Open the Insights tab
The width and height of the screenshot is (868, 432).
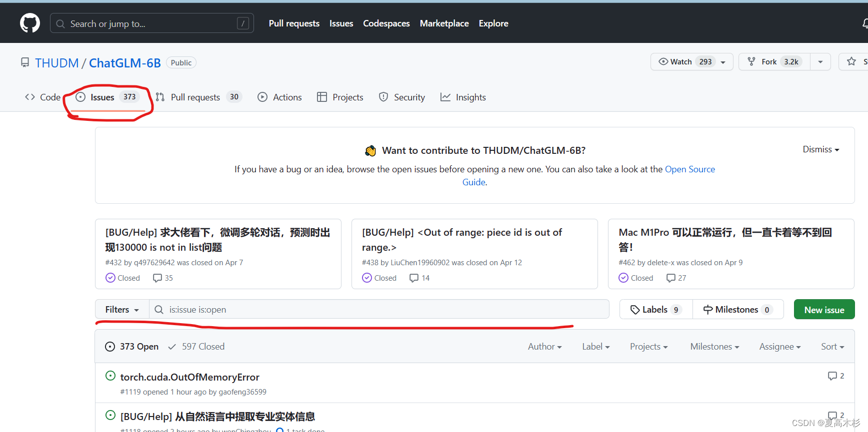pyautogui.click(x=463, y=97)
